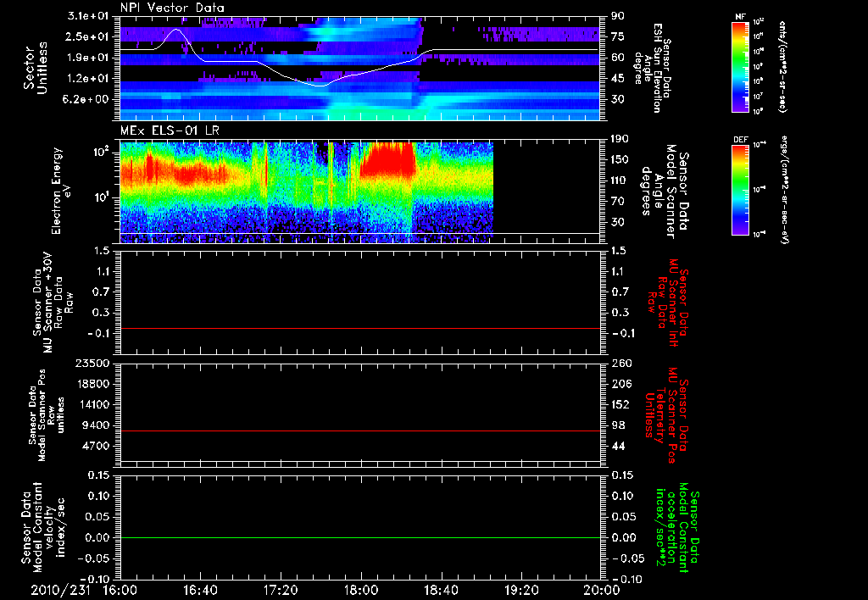Screen dimensions: 868x600
Task: Click the red line in MU Scanner +30V panel
Action: pos(359,328)
